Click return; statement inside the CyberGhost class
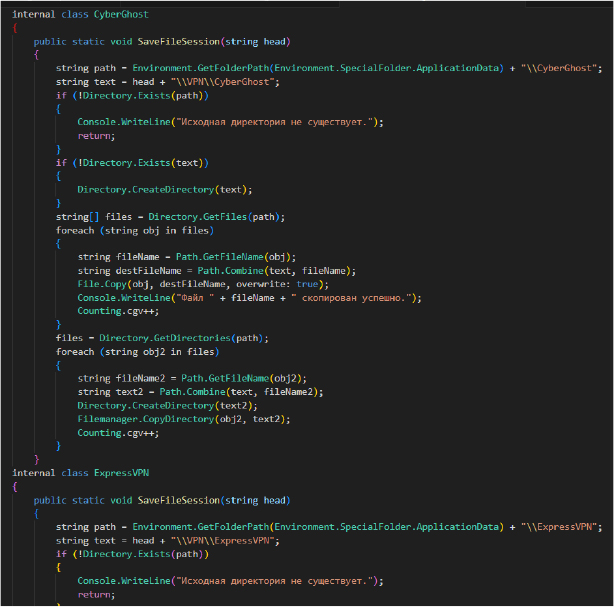Image resolution: width=614 pixels, height=607 pixels. coord(96,136)
